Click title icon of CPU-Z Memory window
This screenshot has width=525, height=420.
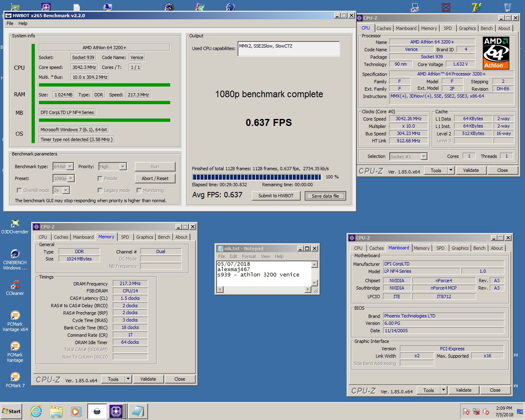36,227
